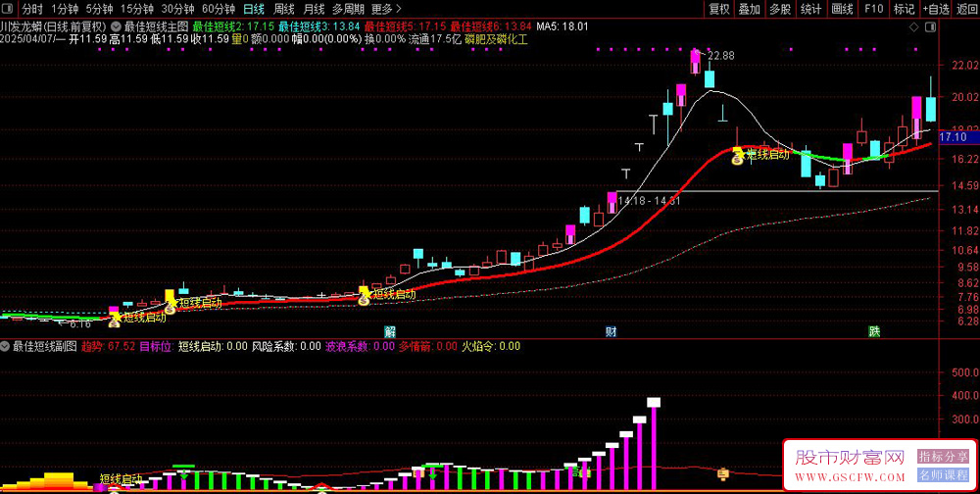Click the 最佳短线5: 17.15 value
Image resolution: width=980 pixels, height=494 pixels.
(x=405, y=26)
